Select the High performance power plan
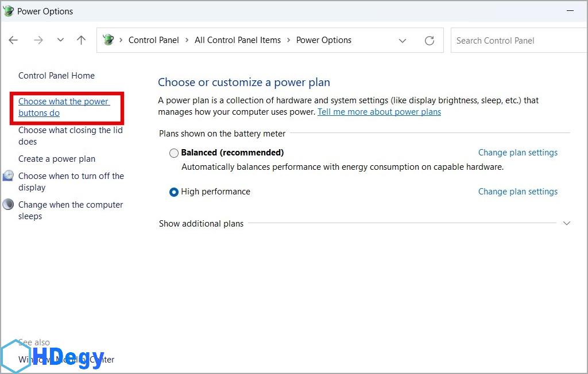This screenshot has width=588, height=374. coord(174,192)
